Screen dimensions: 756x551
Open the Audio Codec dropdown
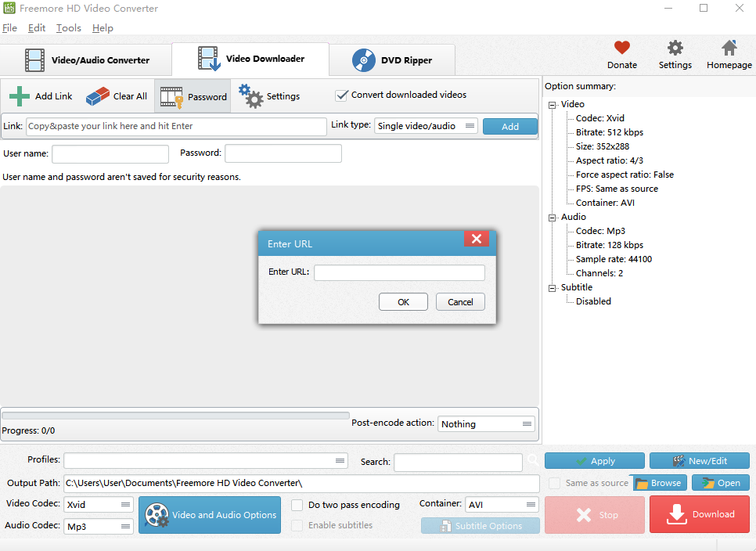tap(99, 527)
